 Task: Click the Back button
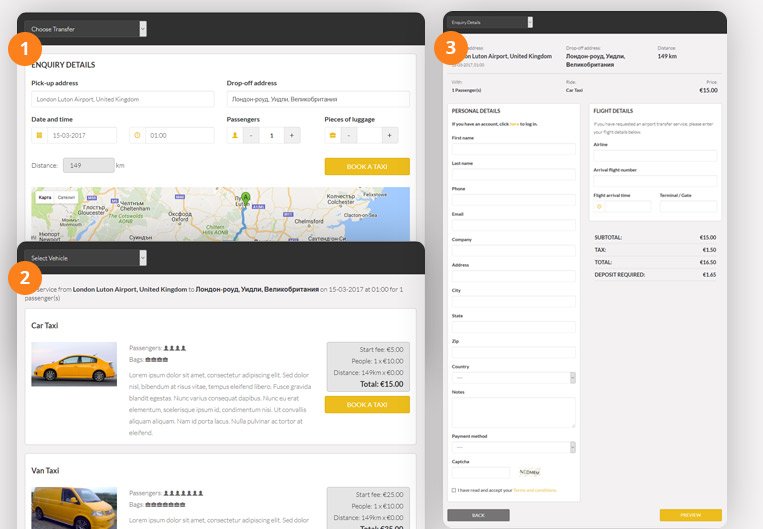pos(478,515)
